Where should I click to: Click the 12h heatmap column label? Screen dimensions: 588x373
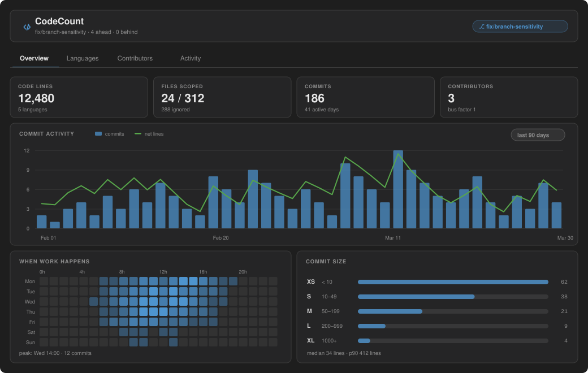click(163, 272)
